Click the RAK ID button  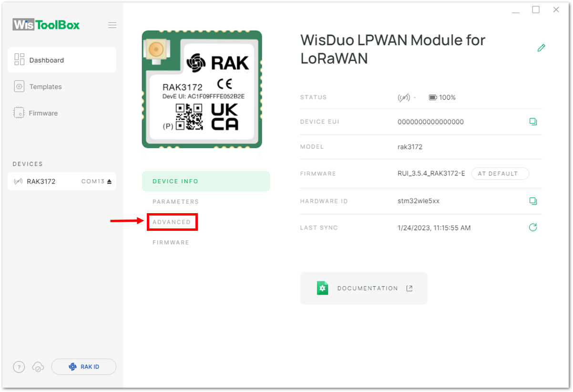(84, 367)
